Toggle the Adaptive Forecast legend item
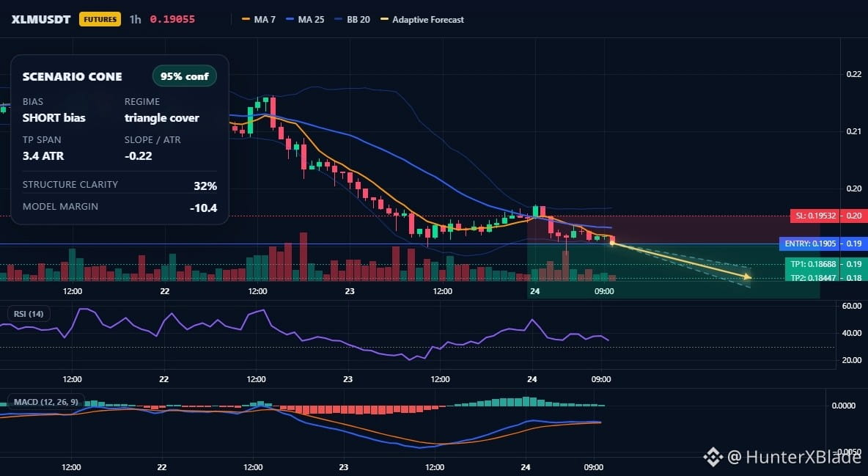 click(x=422, y=19)
